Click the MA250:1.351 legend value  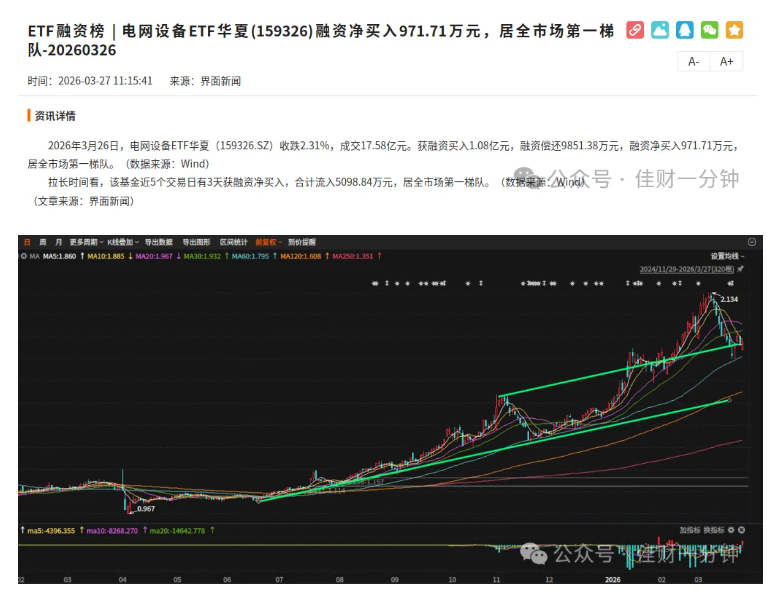click(x=353, y=256)
